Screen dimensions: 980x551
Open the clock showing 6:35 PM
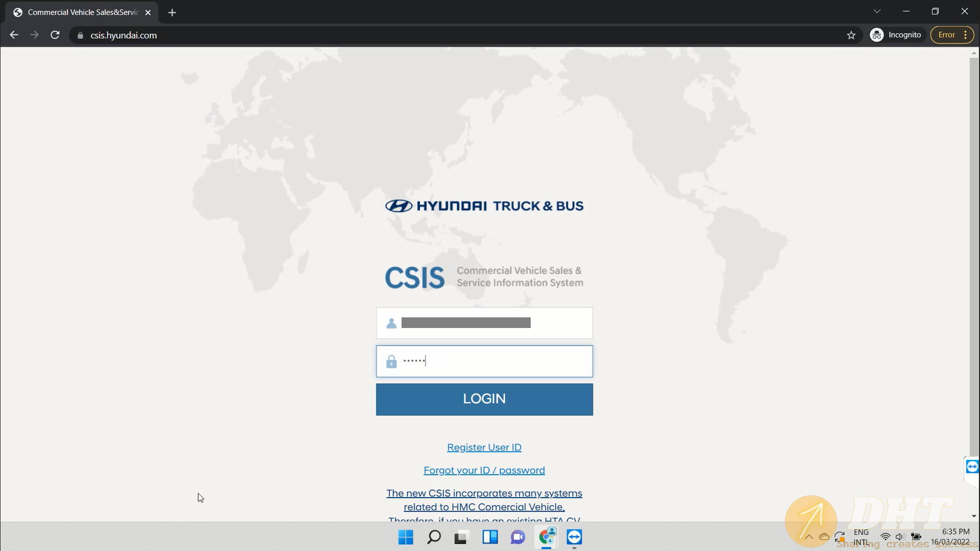point(950,537)
